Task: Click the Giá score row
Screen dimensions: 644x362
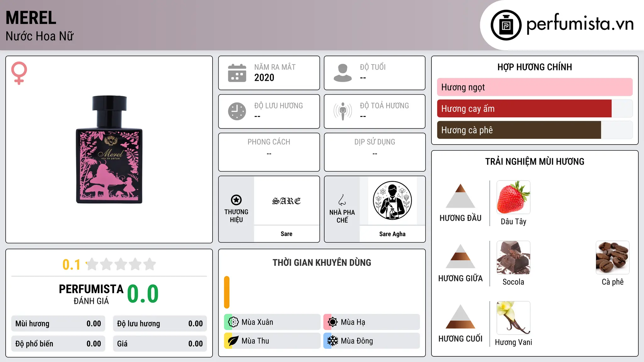Action: [160, 344]
